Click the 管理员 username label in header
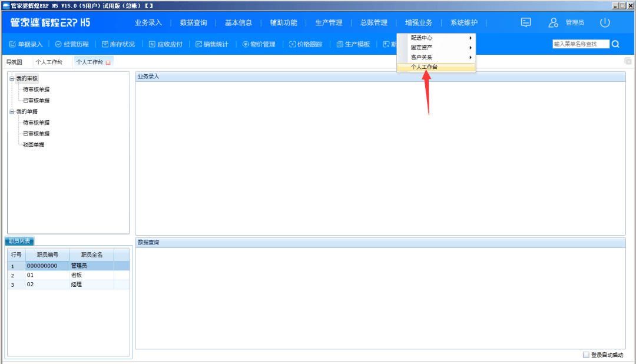This screenshot has width=636, height=364. point(575,23)
